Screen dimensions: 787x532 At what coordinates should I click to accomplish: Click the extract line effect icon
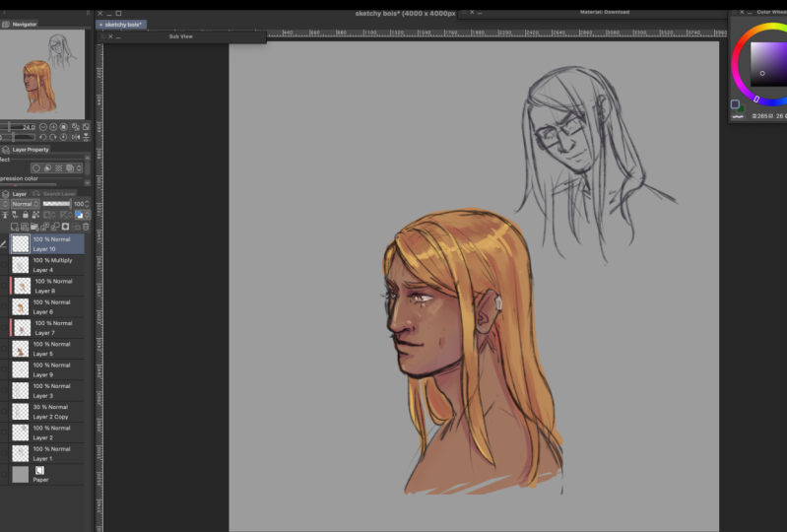[47, 168]
